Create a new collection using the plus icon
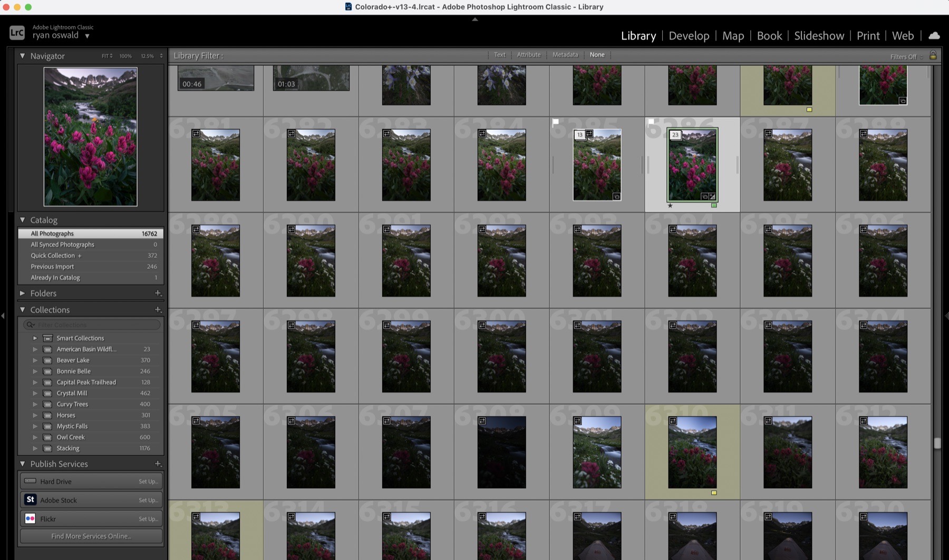 click(x=157, y=310)
